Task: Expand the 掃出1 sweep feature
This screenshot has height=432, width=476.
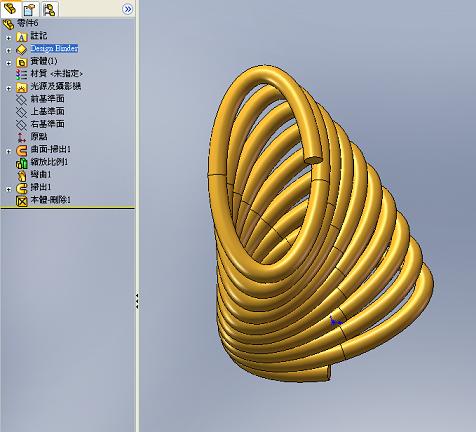Action: (8, 189)
